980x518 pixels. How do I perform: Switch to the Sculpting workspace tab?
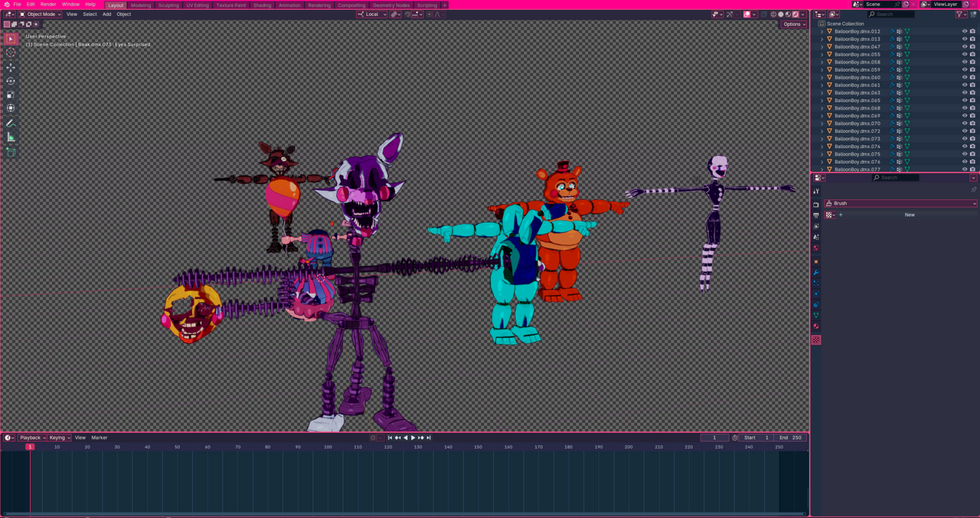(168, 5)
